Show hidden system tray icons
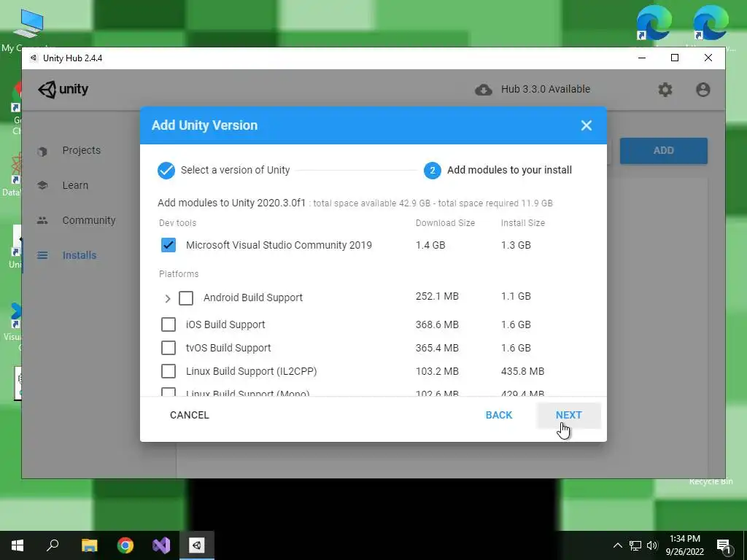Viewport: 747px width, 560px height. tap(617, 545)
